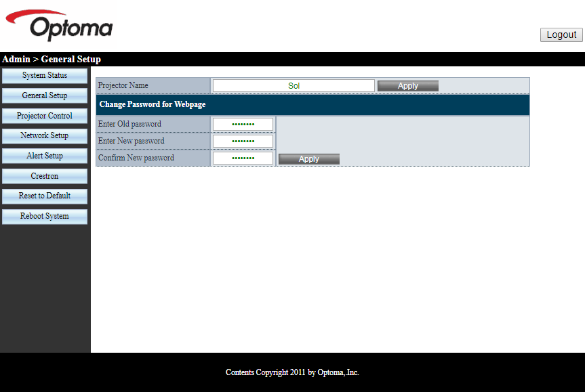This screenshot has height=392, width=585.
Task: Navigate to Network Setup
Action: 45,135
